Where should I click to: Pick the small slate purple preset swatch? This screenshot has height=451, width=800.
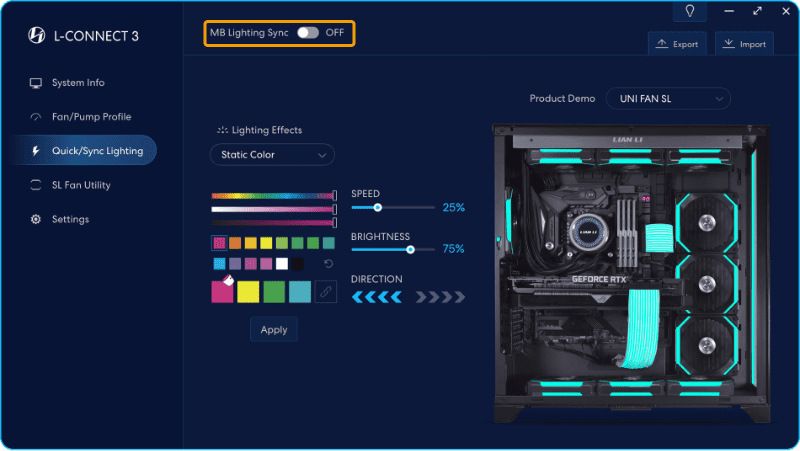pyautogui.click(x=235, y=264)
